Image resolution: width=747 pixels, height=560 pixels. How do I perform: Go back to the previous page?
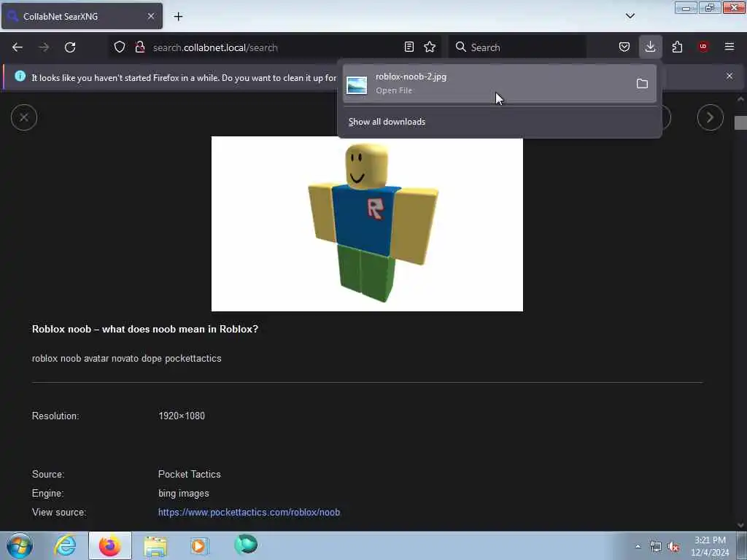click(x=18, y=47)
